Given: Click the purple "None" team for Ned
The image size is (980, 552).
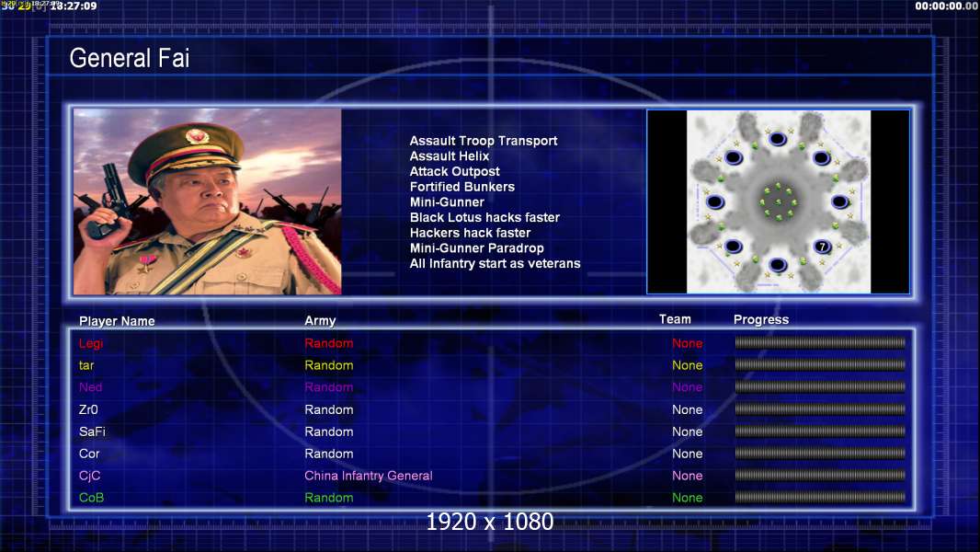Looking at the screenshot, I should click(x=687, y=387).
